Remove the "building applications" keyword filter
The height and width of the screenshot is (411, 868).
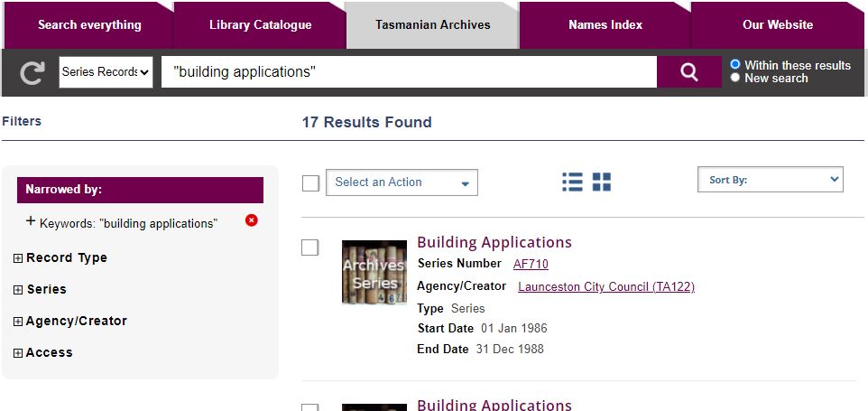[252, 220]
